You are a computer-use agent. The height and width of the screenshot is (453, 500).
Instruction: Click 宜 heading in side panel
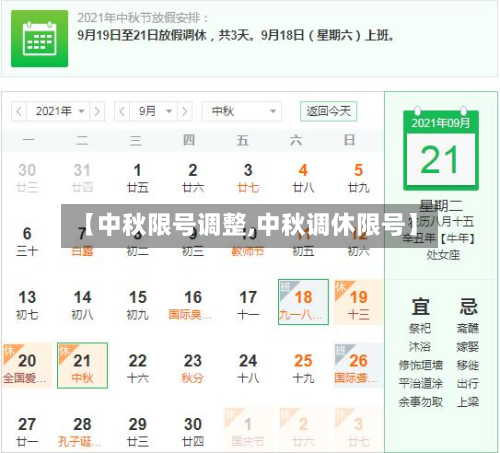(420, 307)
